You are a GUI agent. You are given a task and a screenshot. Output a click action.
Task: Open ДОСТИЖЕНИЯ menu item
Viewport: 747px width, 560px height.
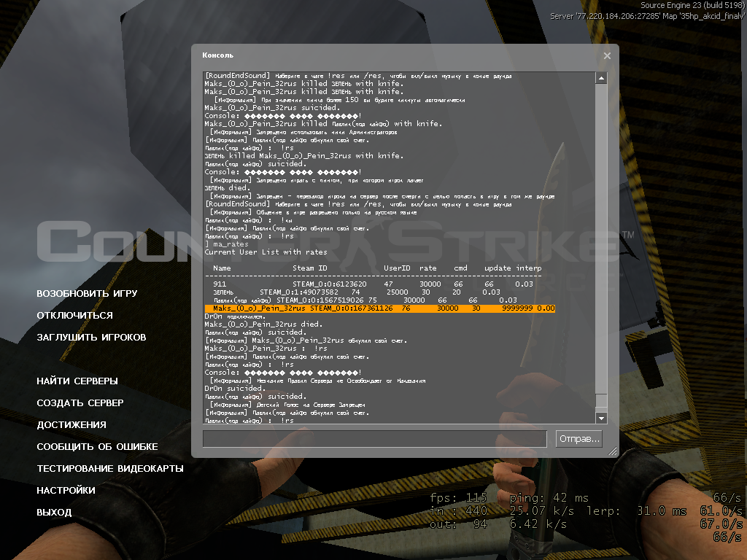[71, 425]
